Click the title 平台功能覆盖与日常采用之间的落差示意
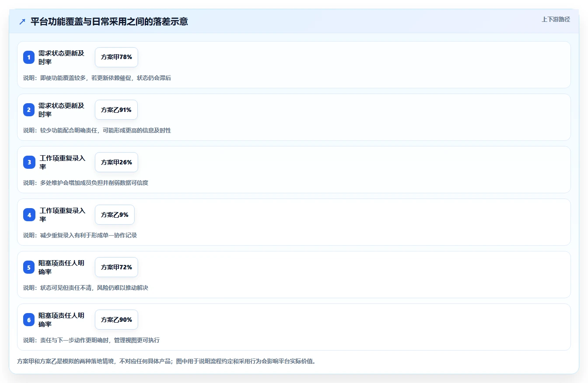 [109, 21]
